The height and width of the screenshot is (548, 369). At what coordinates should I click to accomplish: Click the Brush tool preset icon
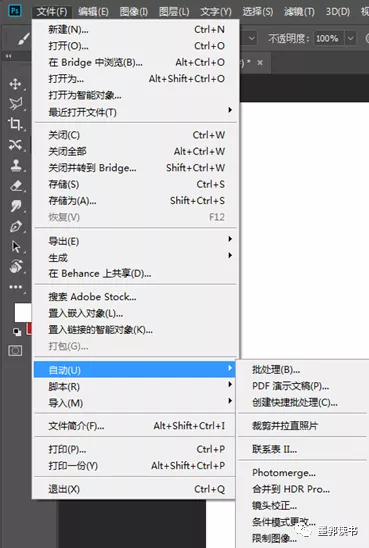(23, 39)
